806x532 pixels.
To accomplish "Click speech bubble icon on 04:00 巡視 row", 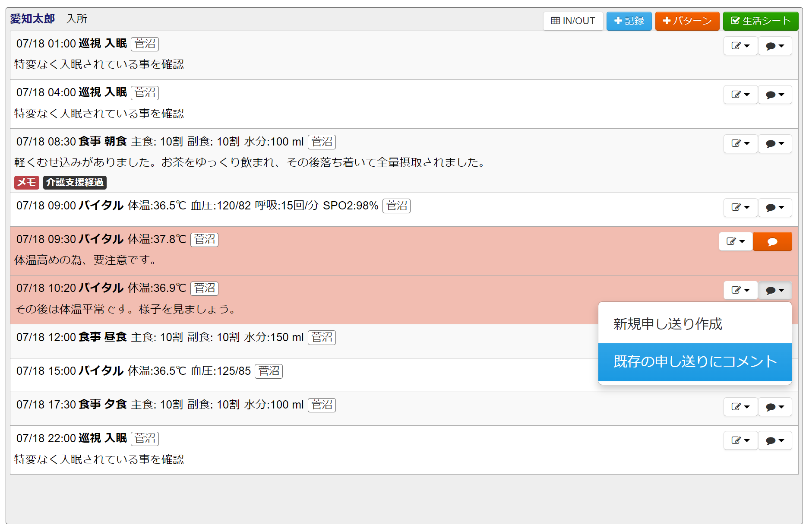I will click(775, 95).
